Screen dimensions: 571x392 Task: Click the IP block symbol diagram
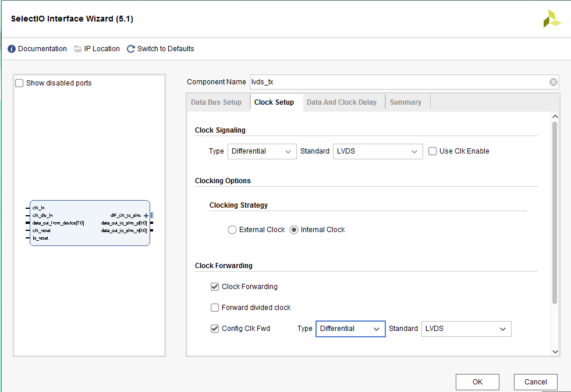pos(90,223)
